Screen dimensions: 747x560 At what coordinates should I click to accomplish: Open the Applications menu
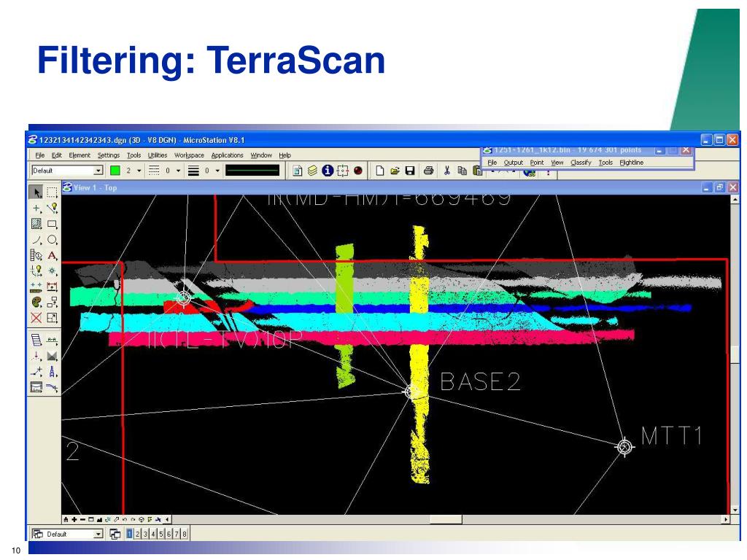(x=228, y=155)
